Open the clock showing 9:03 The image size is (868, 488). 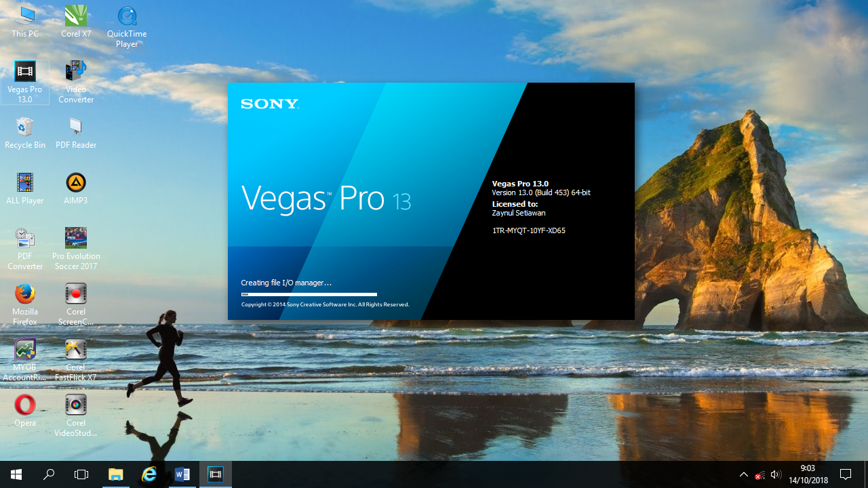pyautogui.click(x=807, y=474)
